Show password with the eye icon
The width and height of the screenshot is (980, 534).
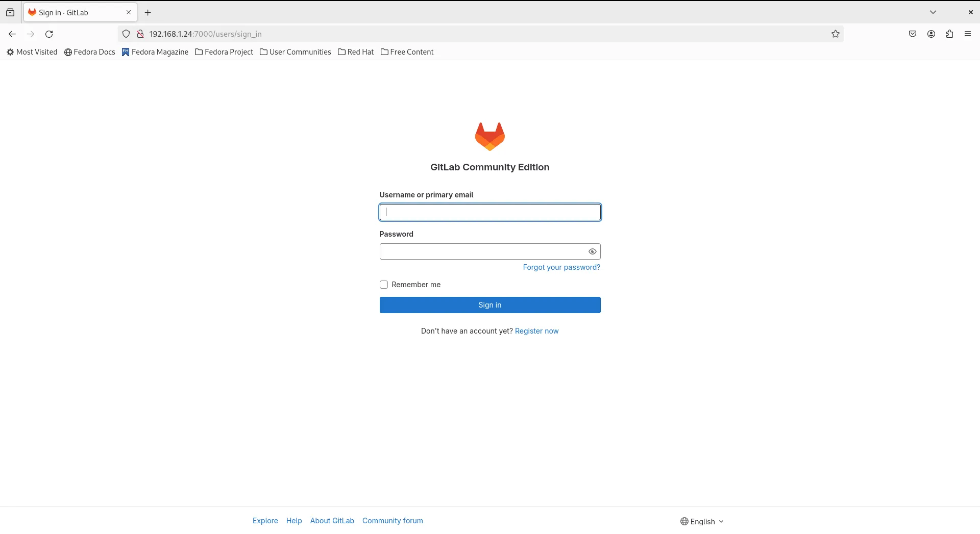pyautogui.click(x=592, y=251)
